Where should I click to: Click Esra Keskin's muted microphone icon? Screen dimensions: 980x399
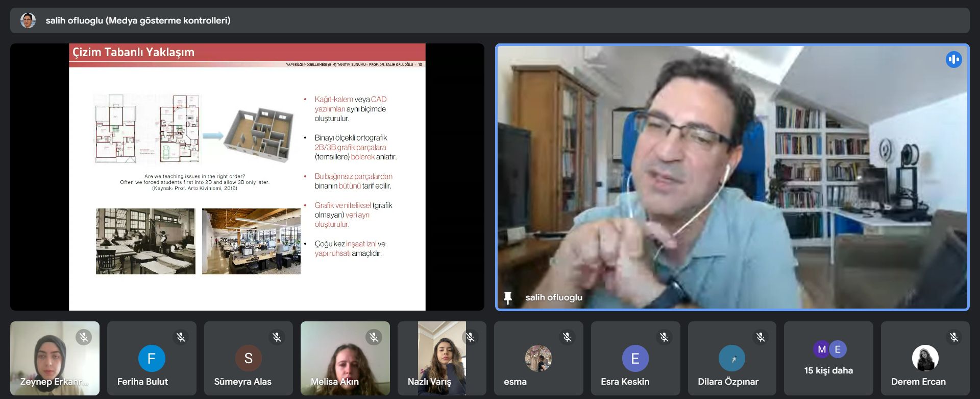click(664, 337)
